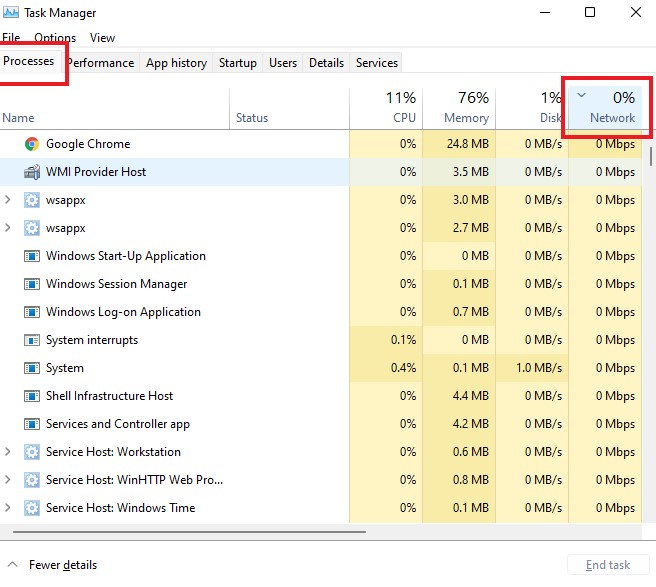
Task: Open the View menu
Action: pyautogui.click(x=102, y=38)
